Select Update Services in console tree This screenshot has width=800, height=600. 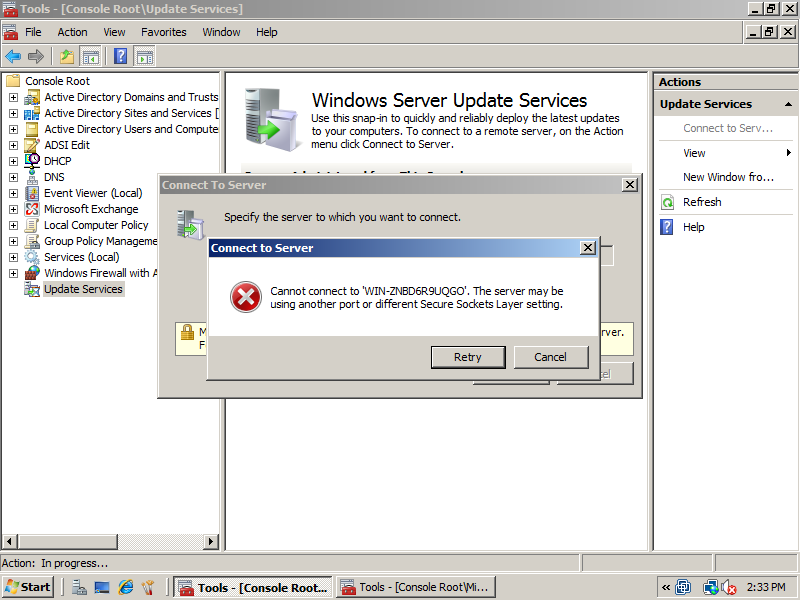pyautogui.click(x=83, y=289)
